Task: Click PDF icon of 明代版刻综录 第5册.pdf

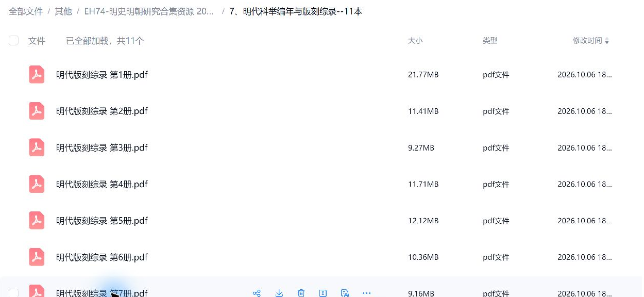Action: [x=37, y=221]
